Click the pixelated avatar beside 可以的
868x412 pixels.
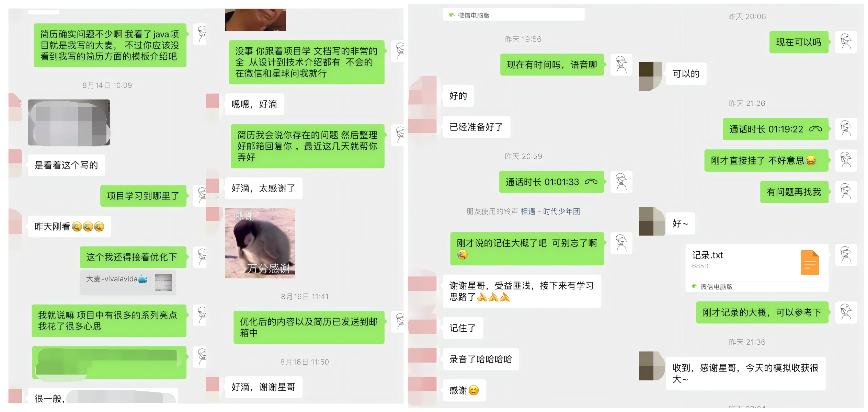[651, 76]
